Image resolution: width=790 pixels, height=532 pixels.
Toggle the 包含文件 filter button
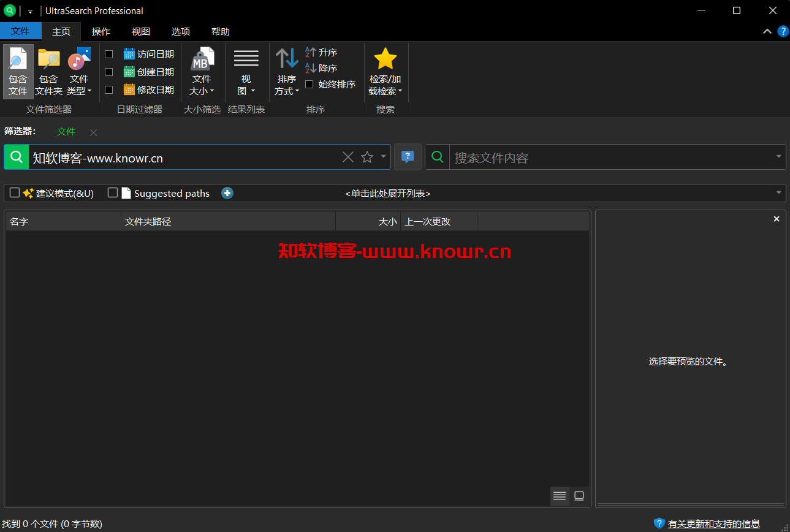[18, 72]
